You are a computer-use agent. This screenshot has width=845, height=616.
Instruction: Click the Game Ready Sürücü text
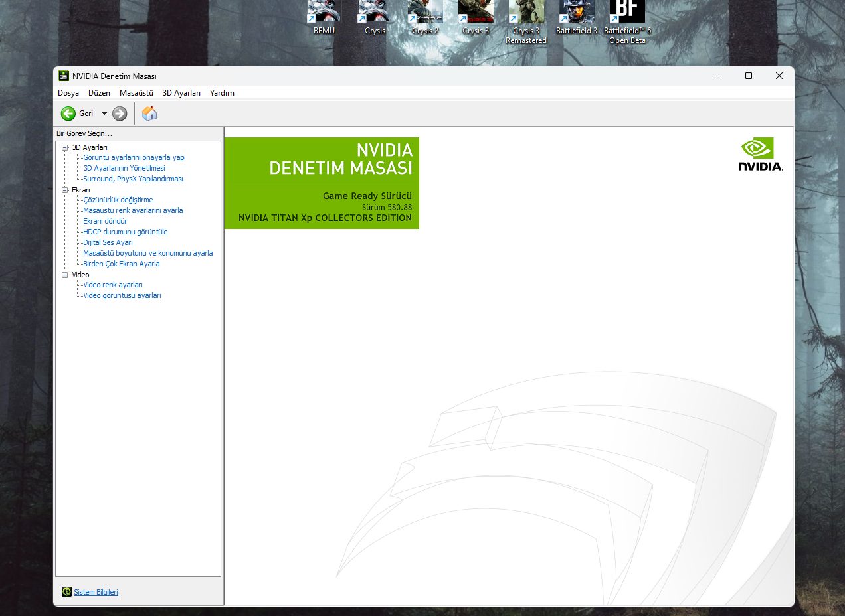coord(367,196)
